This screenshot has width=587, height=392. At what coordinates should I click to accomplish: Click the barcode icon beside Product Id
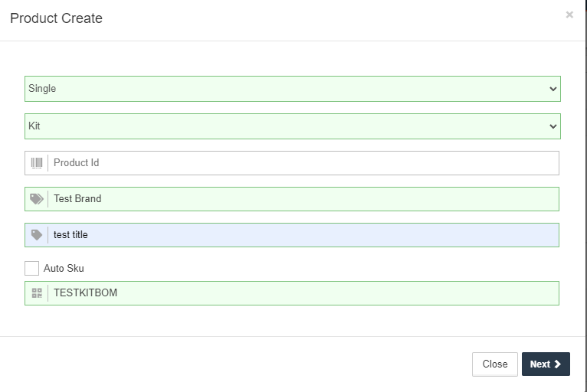[x=37, y=163]
